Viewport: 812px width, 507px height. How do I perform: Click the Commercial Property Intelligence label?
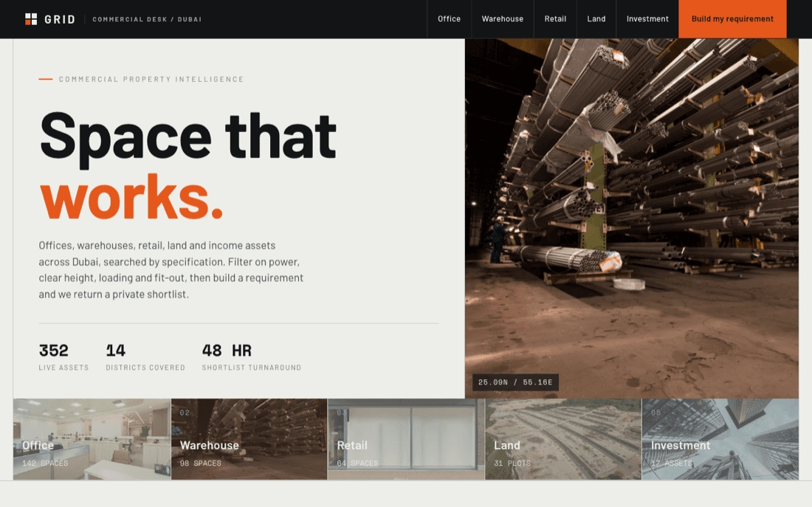151,79
